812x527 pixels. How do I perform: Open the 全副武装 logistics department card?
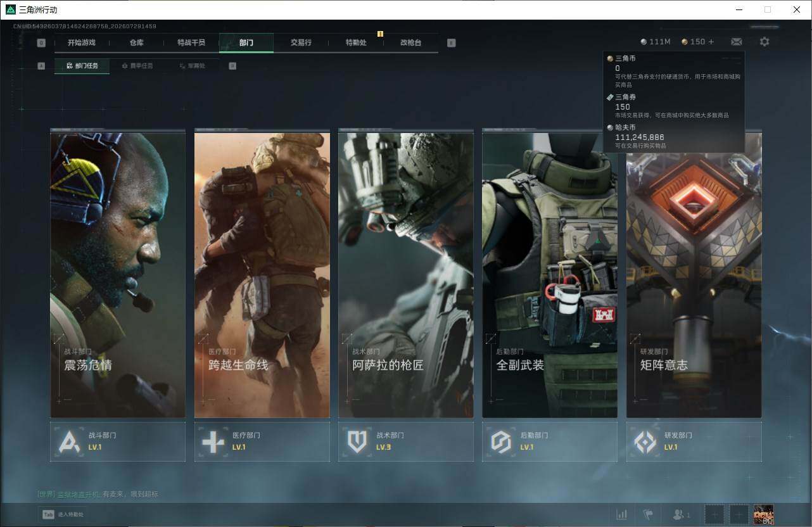[x=550, y=274]
